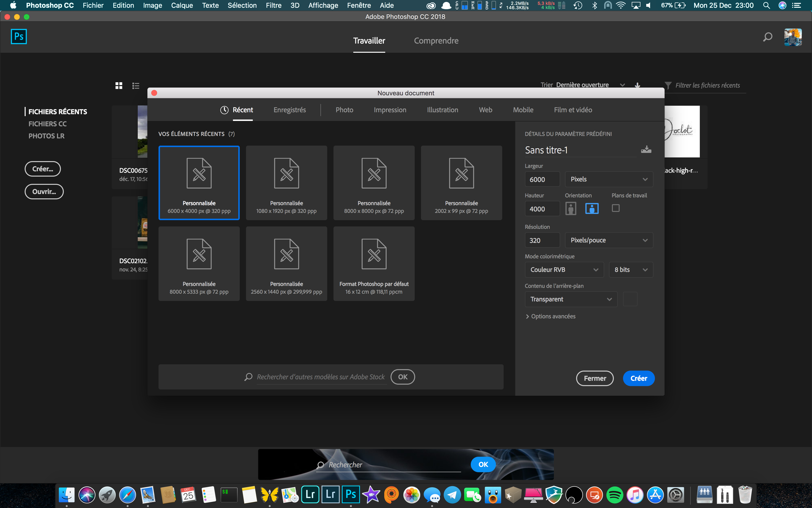This screenshot has height=508, width=812.
Task: Click the search magnifier in Photoshop header
Action: [x=768, y=37]
